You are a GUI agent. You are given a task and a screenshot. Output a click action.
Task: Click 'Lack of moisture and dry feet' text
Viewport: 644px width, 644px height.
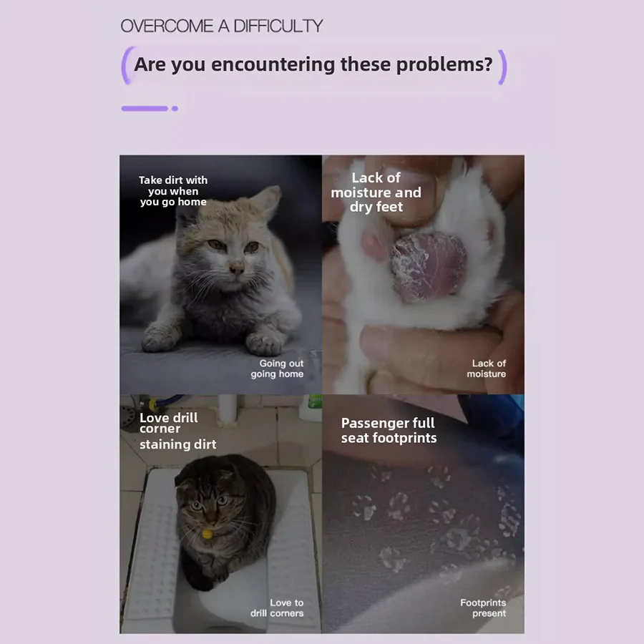[376, 192]
